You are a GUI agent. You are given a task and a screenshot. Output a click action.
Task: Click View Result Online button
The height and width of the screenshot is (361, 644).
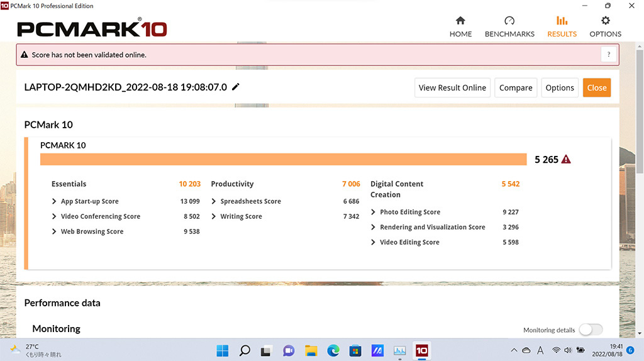click(x=452, y=87)
